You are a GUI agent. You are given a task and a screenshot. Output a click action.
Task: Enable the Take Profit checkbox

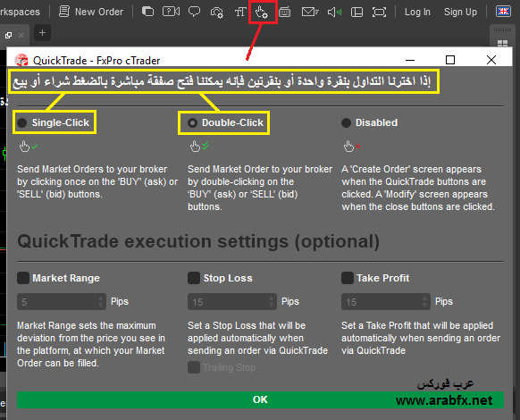coord(348,278)
